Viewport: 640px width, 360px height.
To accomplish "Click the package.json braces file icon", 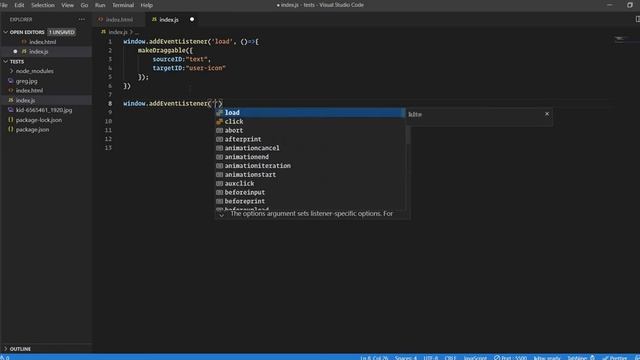I will [x=11, y=129].
